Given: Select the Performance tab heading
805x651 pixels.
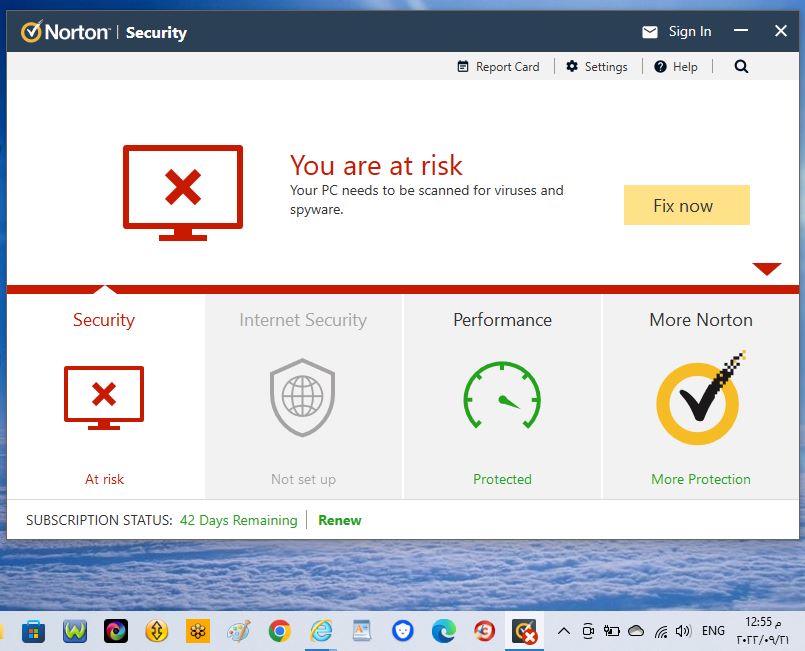Looking at the screenshot, I should coord(502,320).
